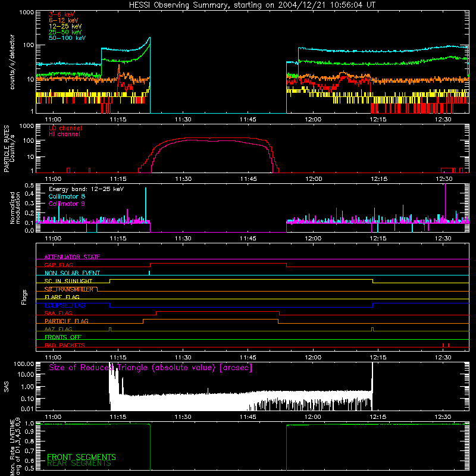Screen dimensions: 476x476
Task: Select the Collimator 9 legend label
Action: pos(67,203)
